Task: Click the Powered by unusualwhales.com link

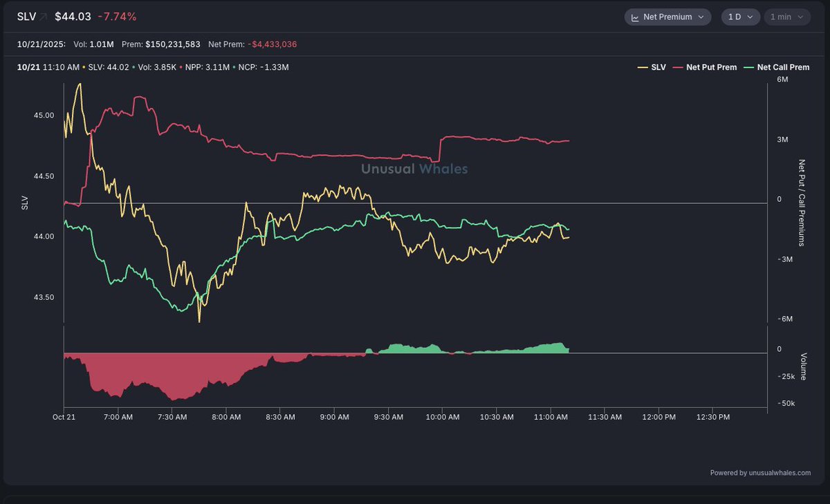Action: pos(760,473)
